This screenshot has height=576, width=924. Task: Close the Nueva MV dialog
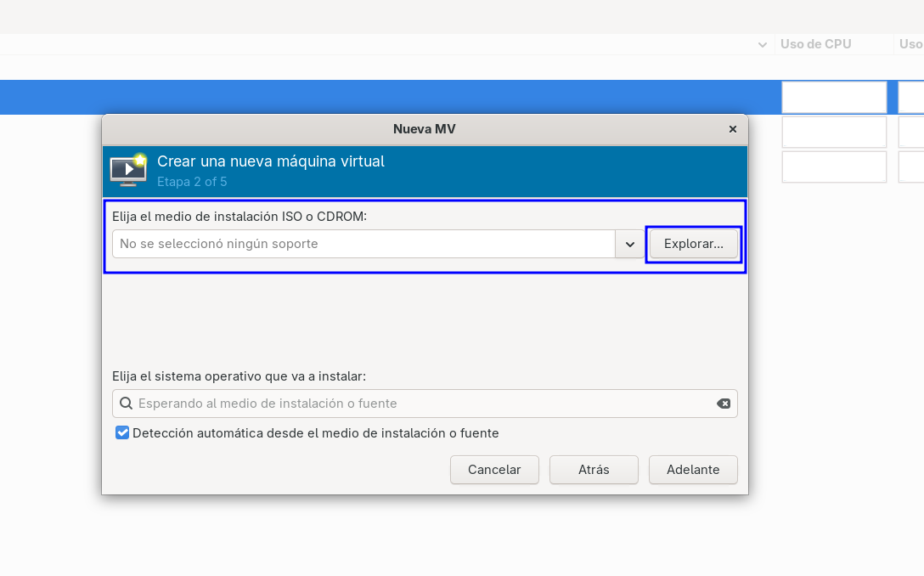[732, 129]
